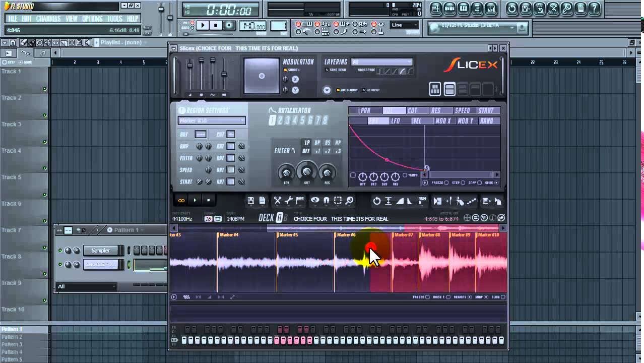The image size is (644, 363).
Task: Open the Slicex load sample file icon
Action: [262, 201]
